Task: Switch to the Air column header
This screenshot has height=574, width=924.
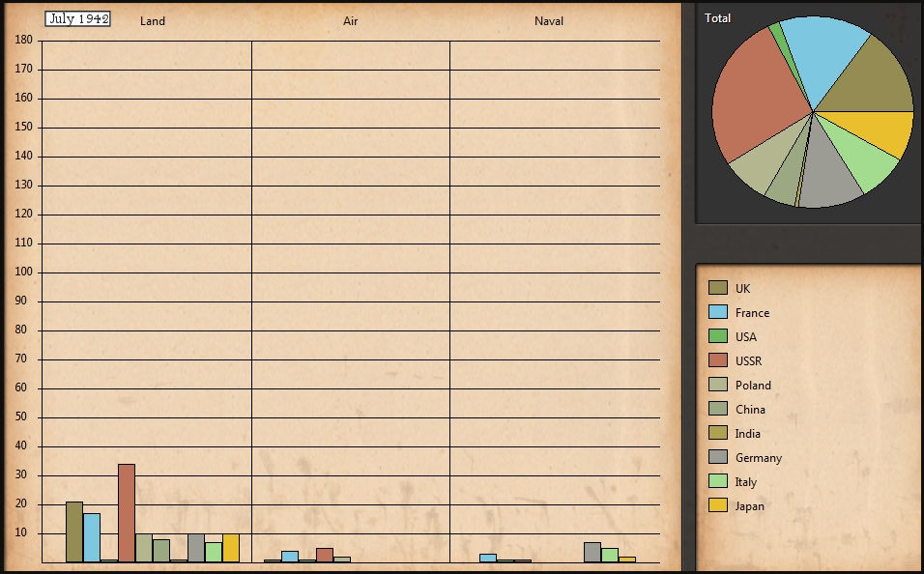Action: tap(350, 20)
